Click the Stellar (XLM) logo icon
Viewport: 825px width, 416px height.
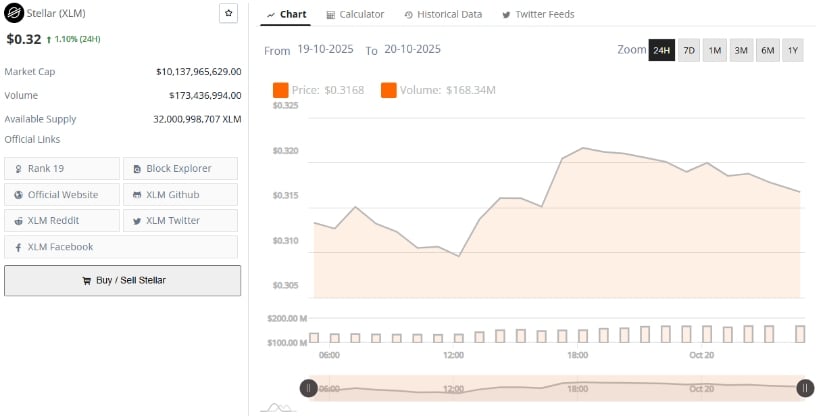click(x=14, y=14)
